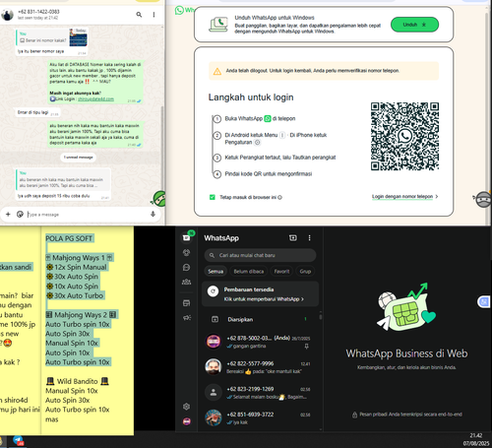The height and width of the screenshot is (448, 492).
Task: Open the gray ninja extension icon
Action: tap(483, 199)
